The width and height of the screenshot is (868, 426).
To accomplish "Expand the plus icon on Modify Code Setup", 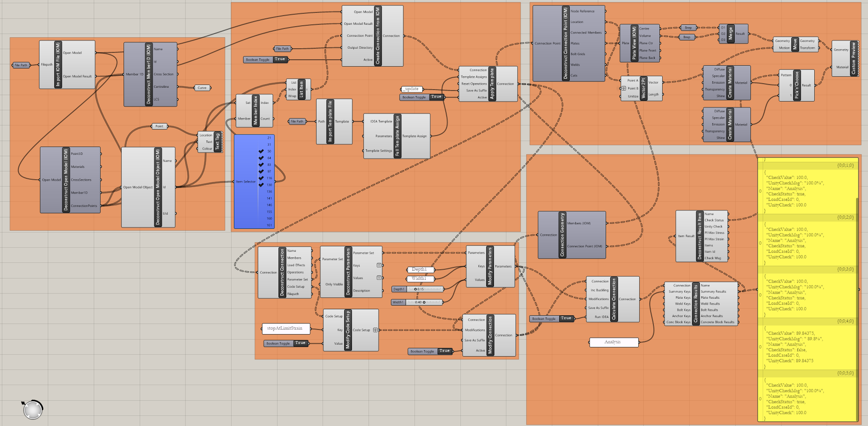I will point(375,330).
